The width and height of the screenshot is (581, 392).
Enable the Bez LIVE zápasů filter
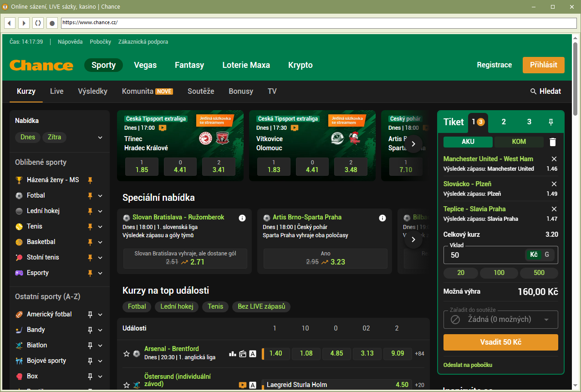coord(261,306)
